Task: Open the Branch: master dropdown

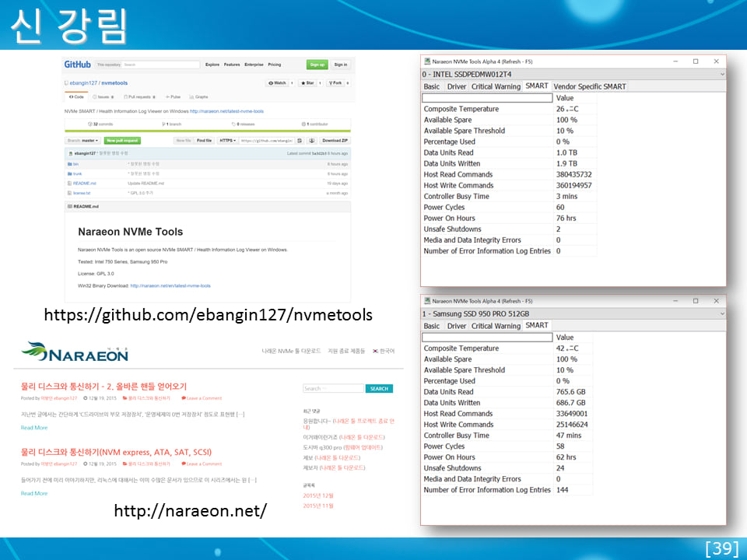Action: tap(82, 141)
